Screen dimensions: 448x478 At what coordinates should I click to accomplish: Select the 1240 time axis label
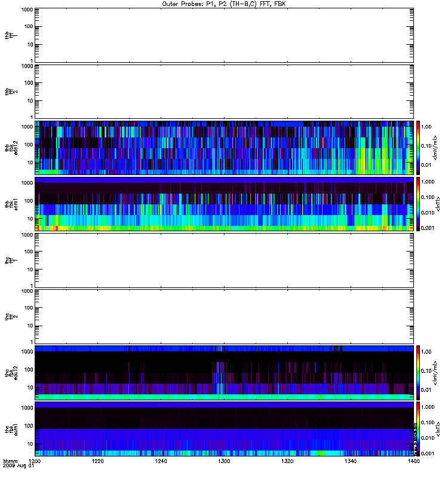161,462
